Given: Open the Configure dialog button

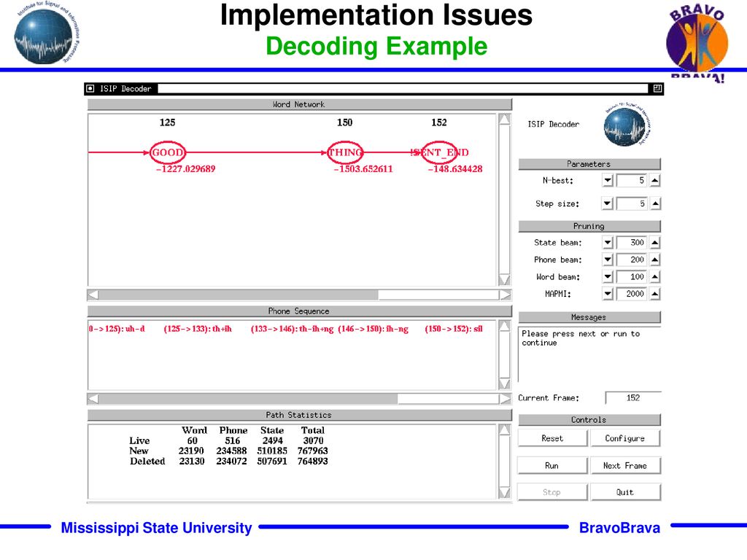Looking at the screenshot, I should point(625,438).
